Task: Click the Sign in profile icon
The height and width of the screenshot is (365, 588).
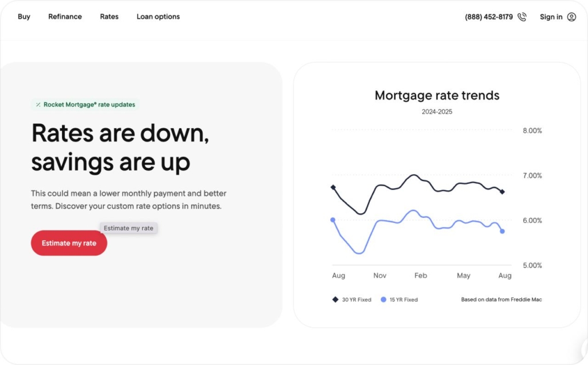Action: point(571,17)
